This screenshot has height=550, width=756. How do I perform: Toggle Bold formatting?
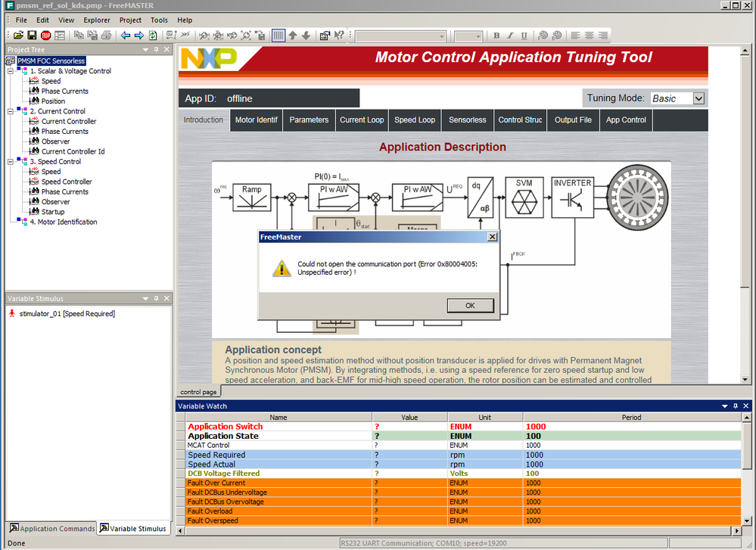click(x=496, y=36)
